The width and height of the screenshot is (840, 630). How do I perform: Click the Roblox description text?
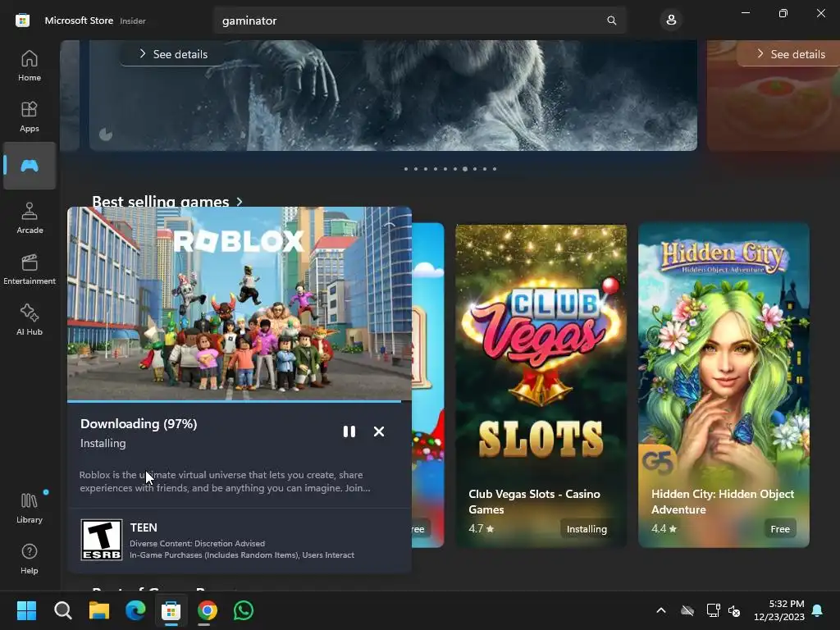point(225,481)
